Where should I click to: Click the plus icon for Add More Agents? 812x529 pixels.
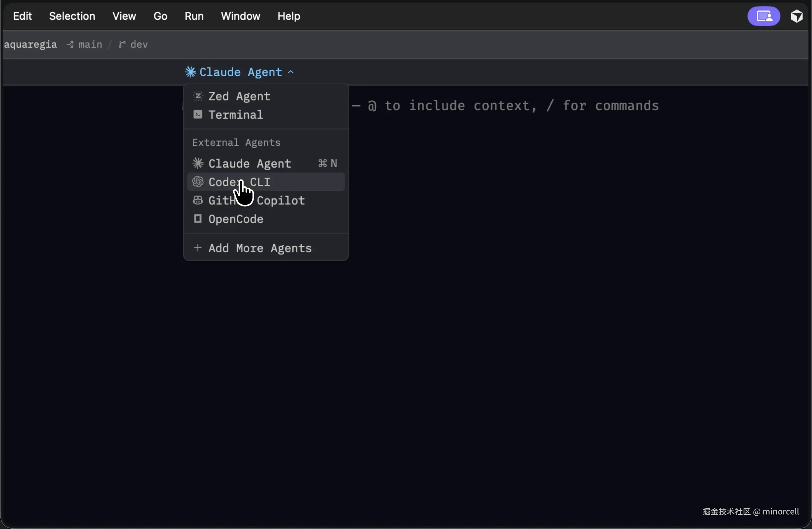coord(198,248)
